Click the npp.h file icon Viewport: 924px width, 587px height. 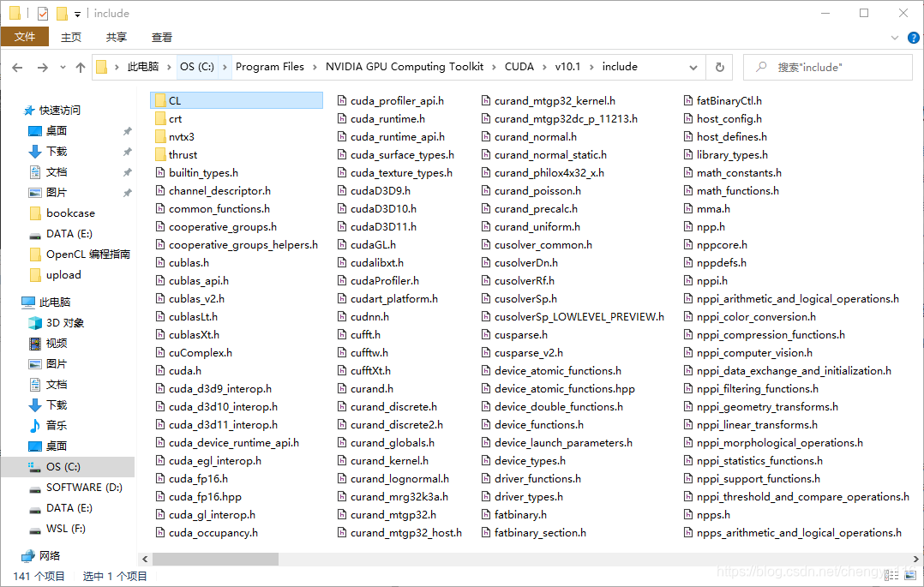click(687, 227)
